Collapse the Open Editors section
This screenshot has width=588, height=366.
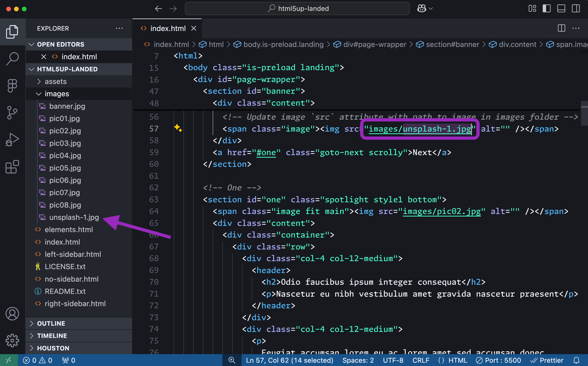79,44
